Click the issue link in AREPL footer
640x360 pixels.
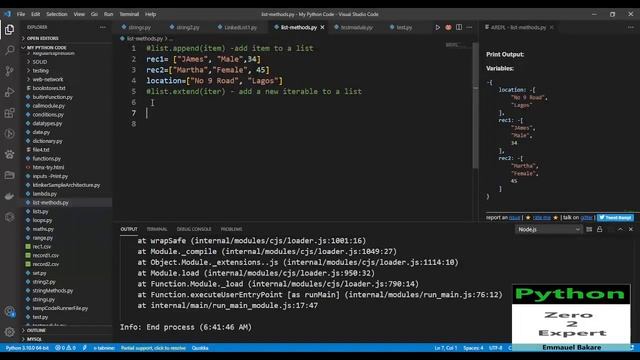pos(514,218)
